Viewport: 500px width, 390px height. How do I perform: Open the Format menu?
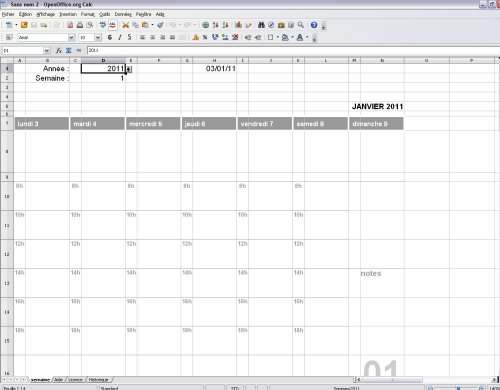[x=88, y=14]
